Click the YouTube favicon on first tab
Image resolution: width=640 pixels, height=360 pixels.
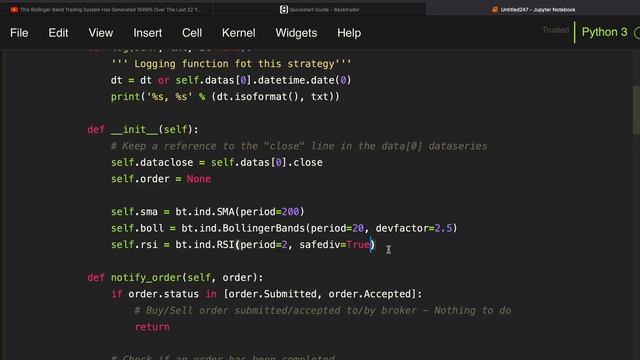coord(14,9)
